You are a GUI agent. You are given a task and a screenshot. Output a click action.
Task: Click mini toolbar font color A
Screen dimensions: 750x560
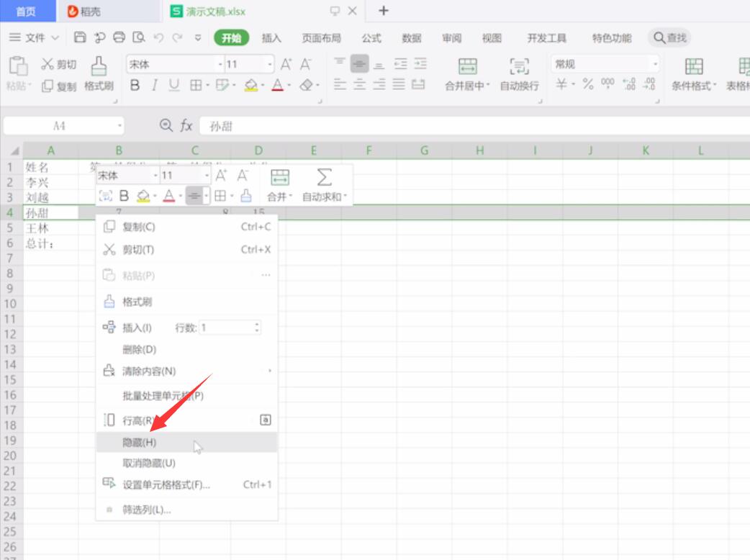click(x=169, y=196)
